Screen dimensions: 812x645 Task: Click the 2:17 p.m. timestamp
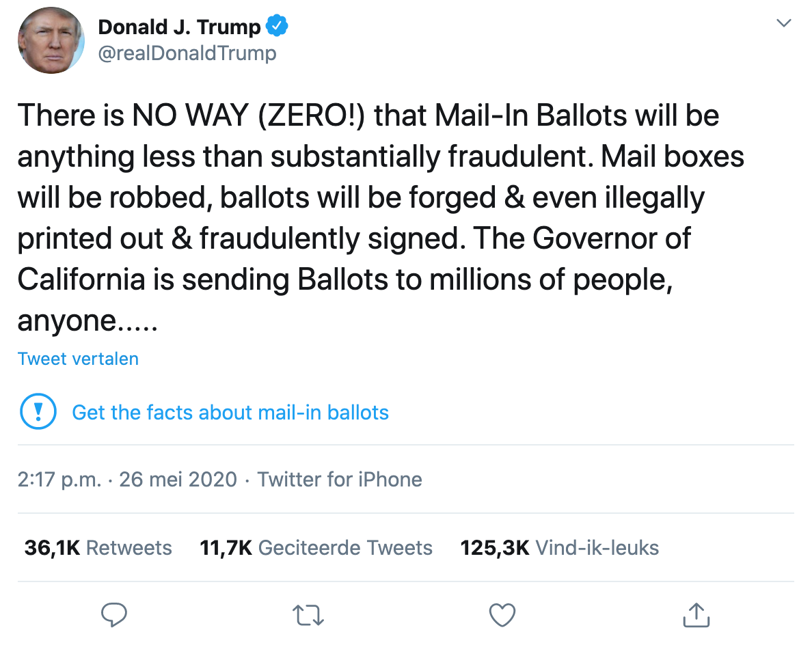[x=59, y=479]
